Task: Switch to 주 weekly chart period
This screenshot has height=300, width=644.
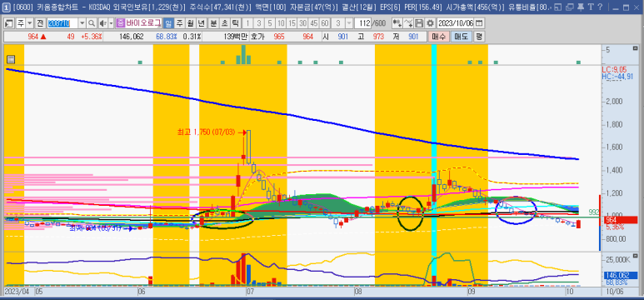Action: [x=179, y=23]
